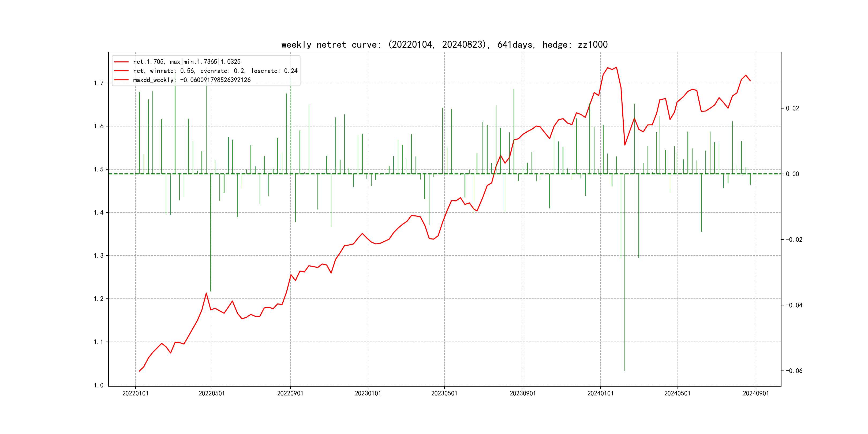Screen dimensions: 868x434
Task: Click the 1.7 left y-axis tick label
Action: click(x=99, y=83)
